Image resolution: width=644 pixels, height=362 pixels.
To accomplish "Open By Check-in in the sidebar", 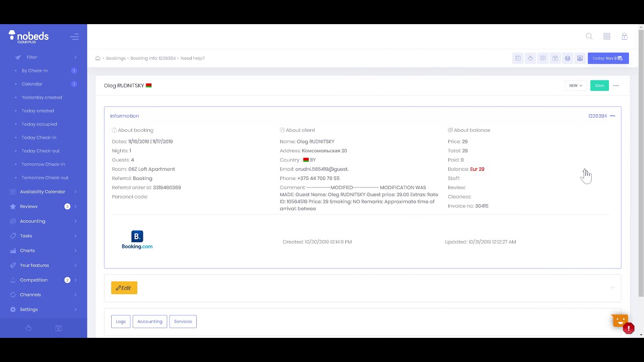I will [x=35, y=70].
